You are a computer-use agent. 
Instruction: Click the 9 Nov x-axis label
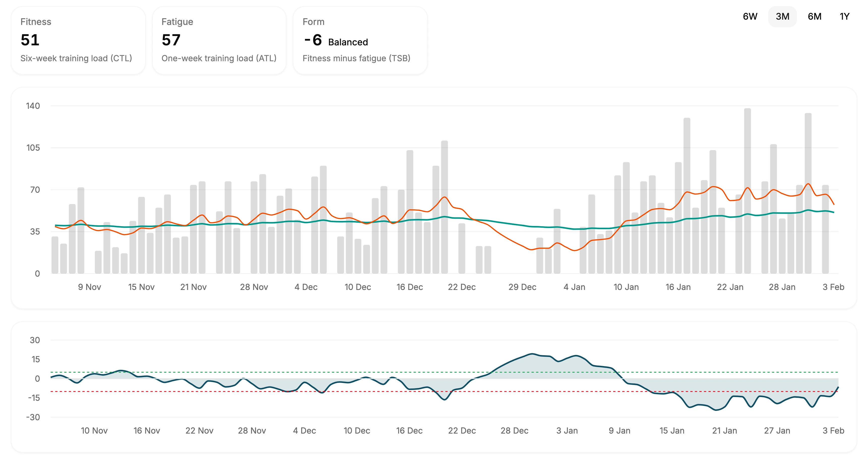pos(90,287)
